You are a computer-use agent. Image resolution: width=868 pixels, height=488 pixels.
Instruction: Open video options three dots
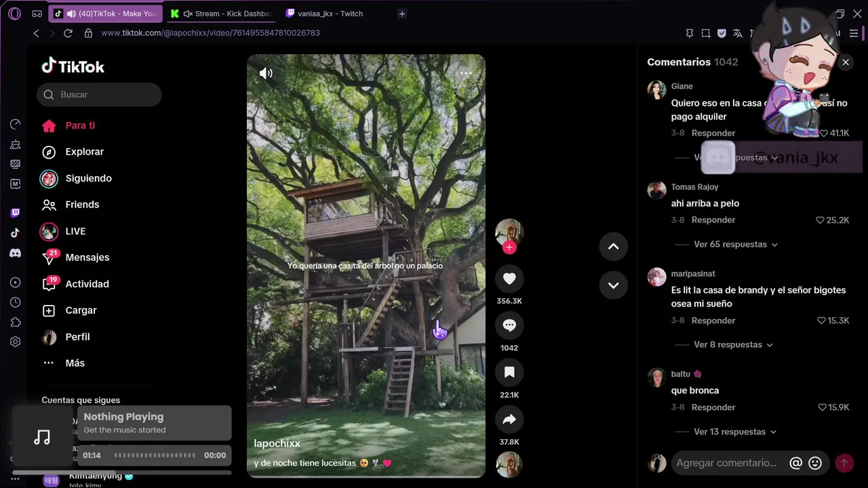click(x=465, y=73)
